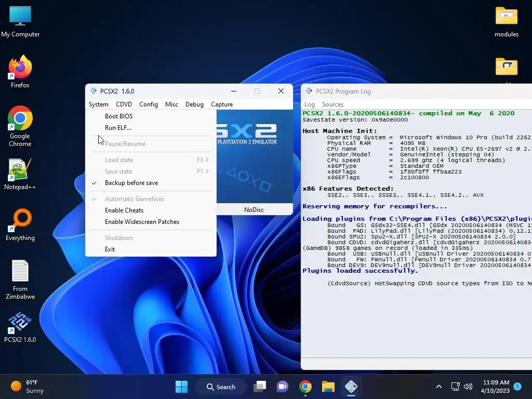
Task: Select Boot BIOS menu entry
Action: (151, 116)
